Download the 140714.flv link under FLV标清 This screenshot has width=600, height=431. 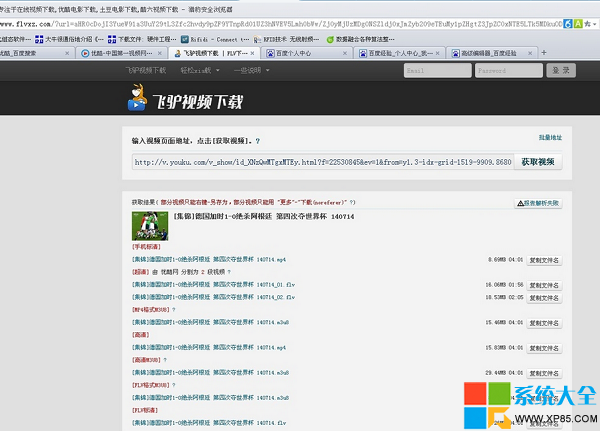[209, 423]
